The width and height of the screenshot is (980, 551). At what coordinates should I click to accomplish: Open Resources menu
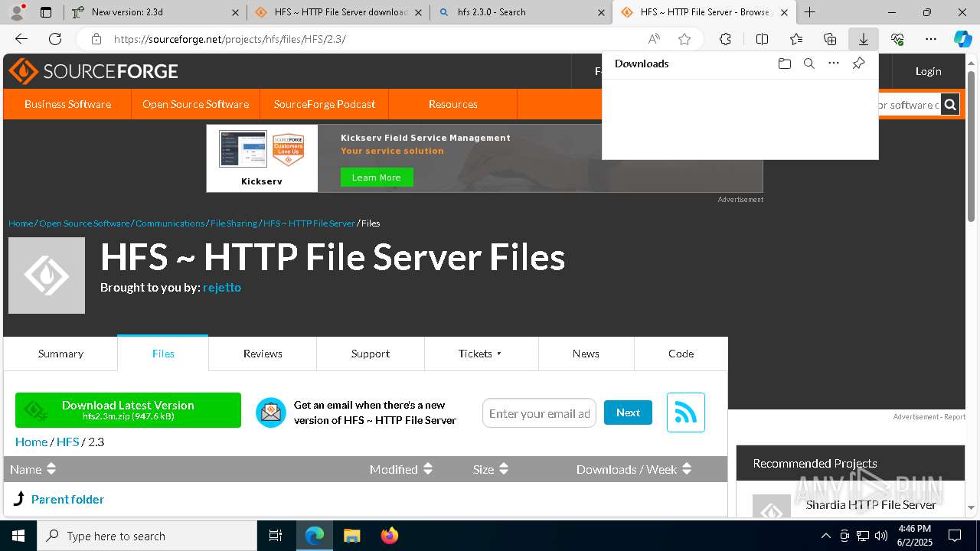(x=453, y=104)
